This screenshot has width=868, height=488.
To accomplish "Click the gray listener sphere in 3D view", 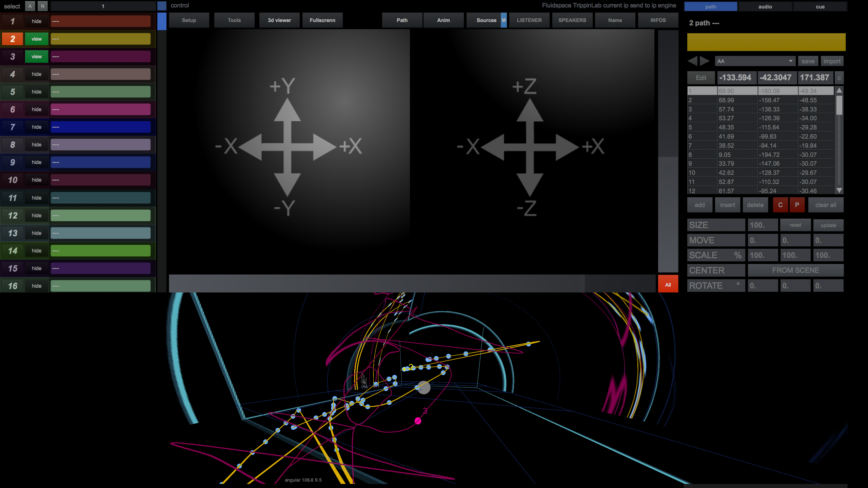I will (x=424, y=387).
